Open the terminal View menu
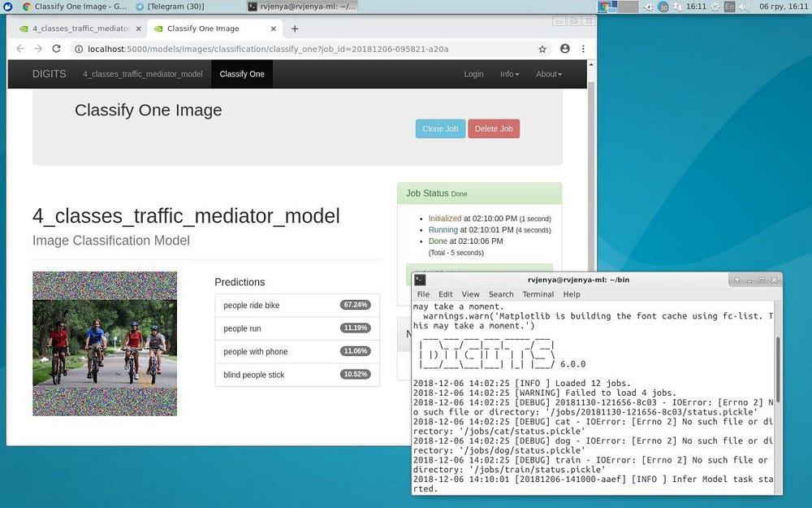The image size is (812, 508). 470,294
